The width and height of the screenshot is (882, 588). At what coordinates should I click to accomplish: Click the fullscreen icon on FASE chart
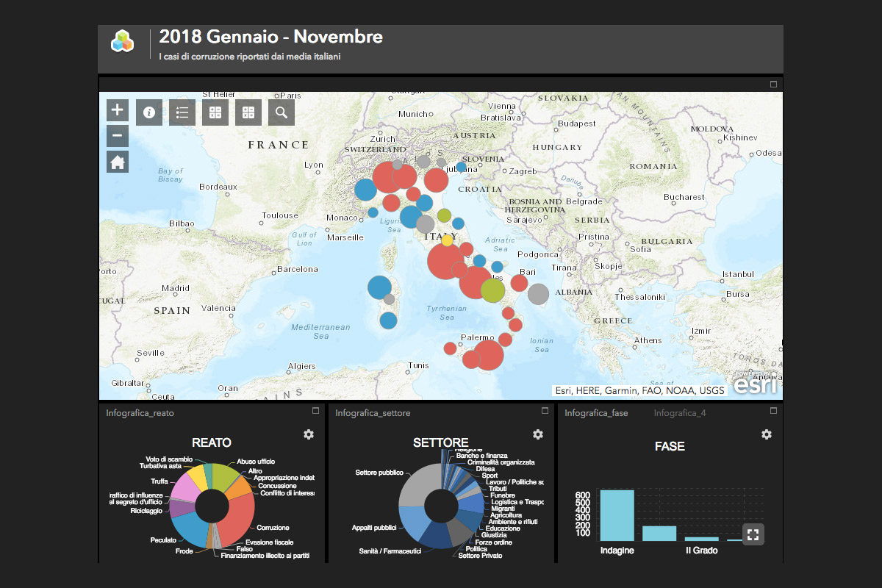[x=753, y=534]
